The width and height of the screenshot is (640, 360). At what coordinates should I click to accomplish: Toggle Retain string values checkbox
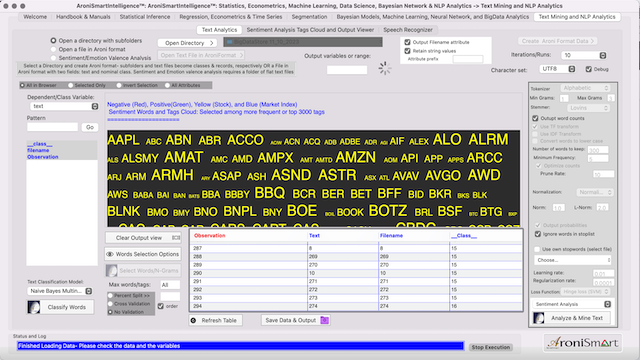(407, 51)
